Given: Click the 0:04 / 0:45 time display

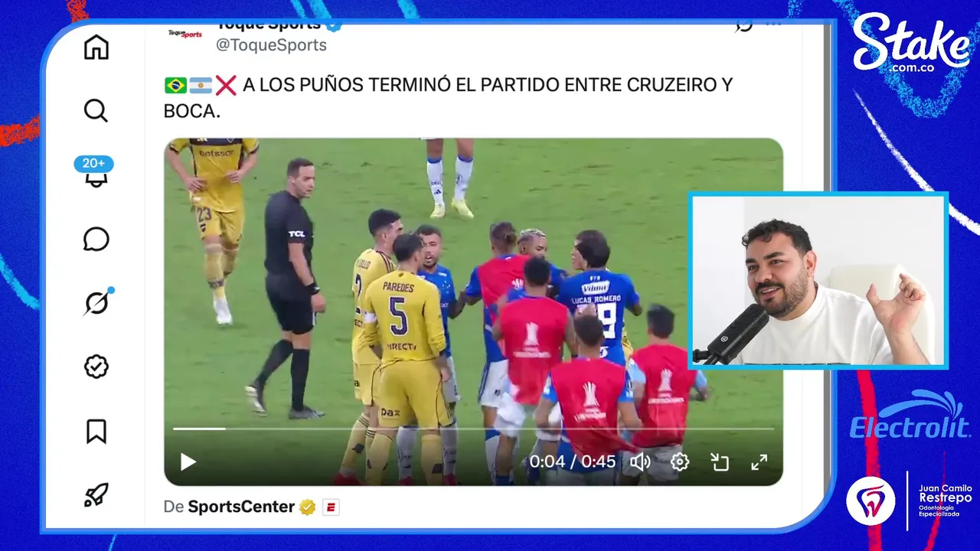Looking at the screenshot, I should tap(573, 462).
